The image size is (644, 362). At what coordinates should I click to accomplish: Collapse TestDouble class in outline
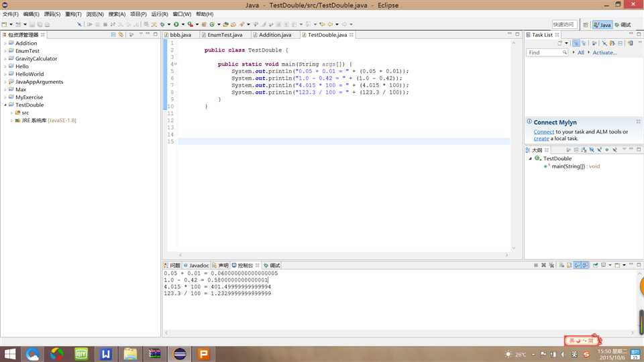(530, 158)
